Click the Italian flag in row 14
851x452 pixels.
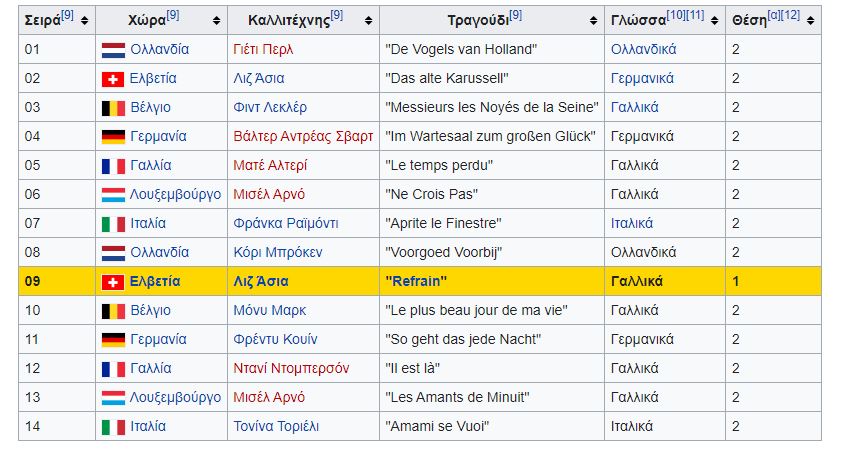tap(113, 427)
